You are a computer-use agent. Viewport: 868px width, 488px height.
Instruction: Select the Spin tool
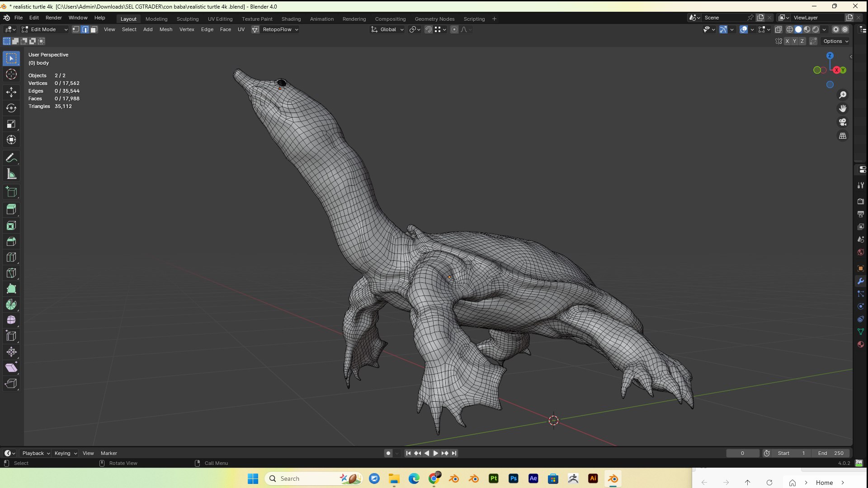coord(11,305)
